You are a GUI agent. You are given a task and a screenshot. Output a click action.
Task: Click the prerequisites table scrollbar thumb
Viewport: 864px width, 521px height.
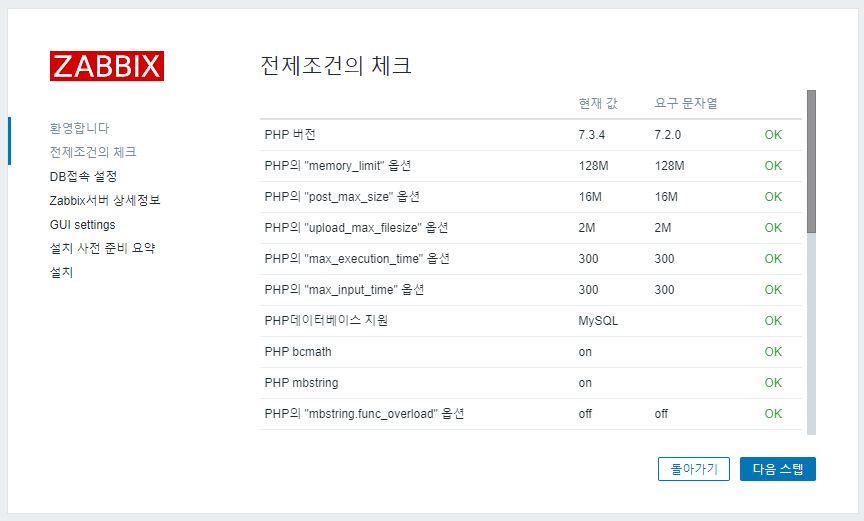(811, 161)
